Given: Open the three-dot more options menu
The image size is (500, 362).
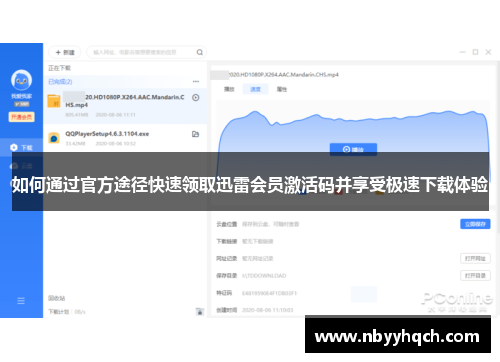Looking at the screenshot, I should pos(196,82).
